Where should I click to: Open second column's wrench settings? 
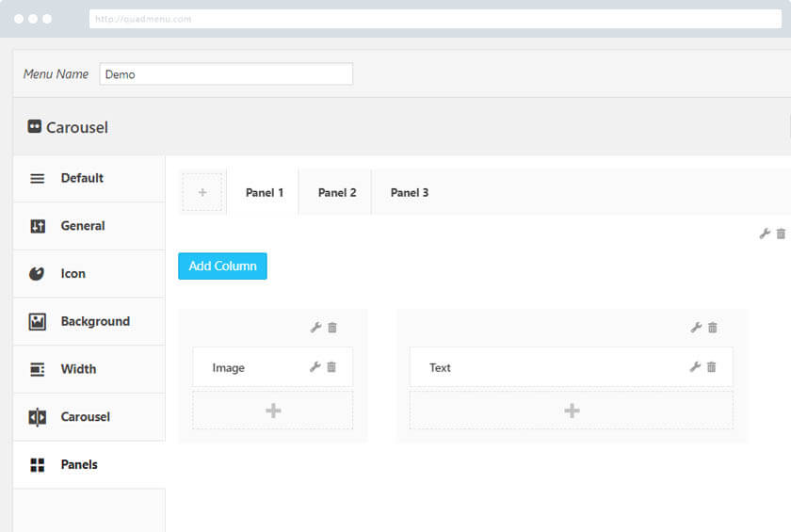click(x=696, y=328)
